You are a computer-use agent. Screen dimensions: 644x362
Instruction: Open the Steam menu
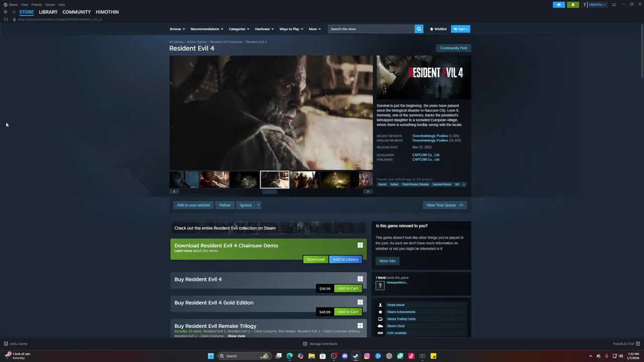11,5
